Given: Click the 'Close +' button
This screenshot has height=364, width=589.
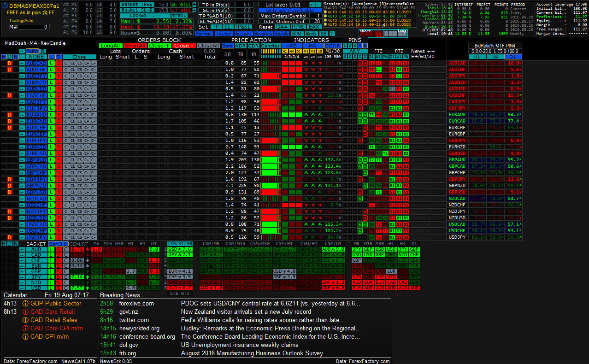Looking at the screenshot, I should [x=159, y=46].
